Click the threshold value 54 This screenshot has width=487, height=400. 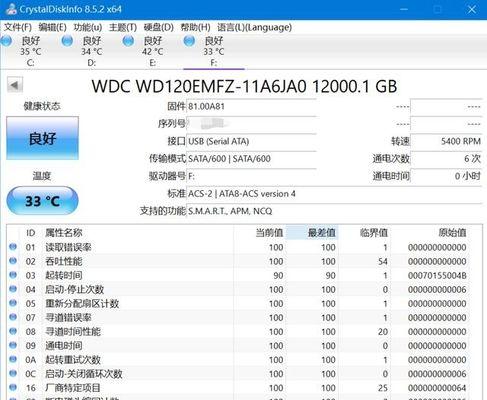pyautogui.click(x=383, y=262)
